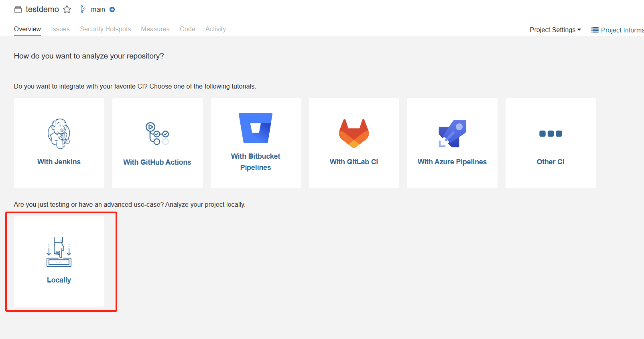Click the project box icon beside testdemo
This screenshot has width=644, height=339.
(18, 9)
